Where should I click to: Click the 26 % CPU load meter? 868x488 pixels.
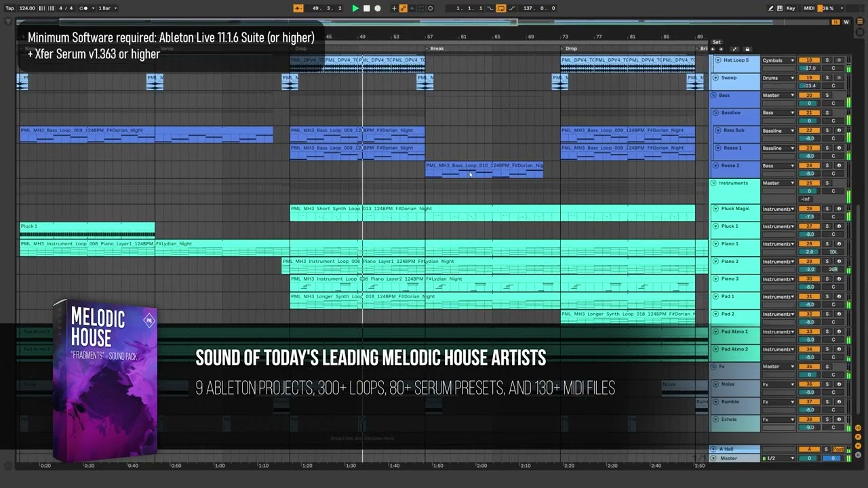click(x=830, y=8)
